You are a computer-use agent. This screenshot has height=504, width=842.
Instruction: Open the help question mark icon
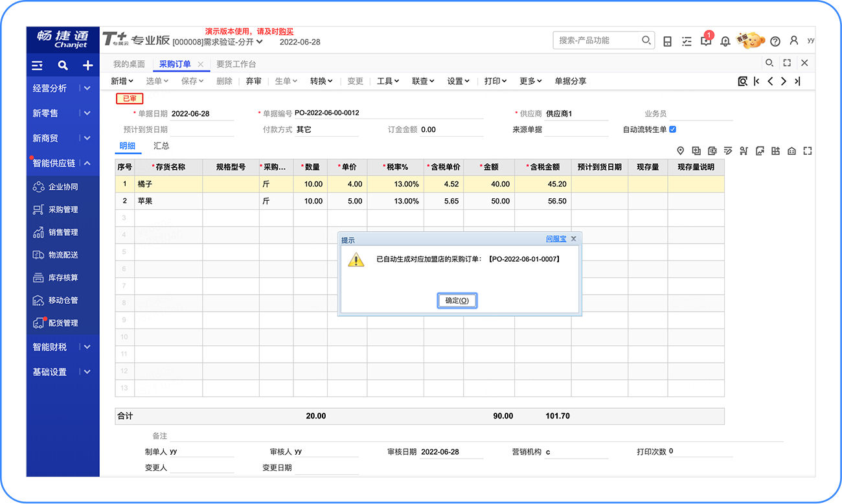point(775,41)
